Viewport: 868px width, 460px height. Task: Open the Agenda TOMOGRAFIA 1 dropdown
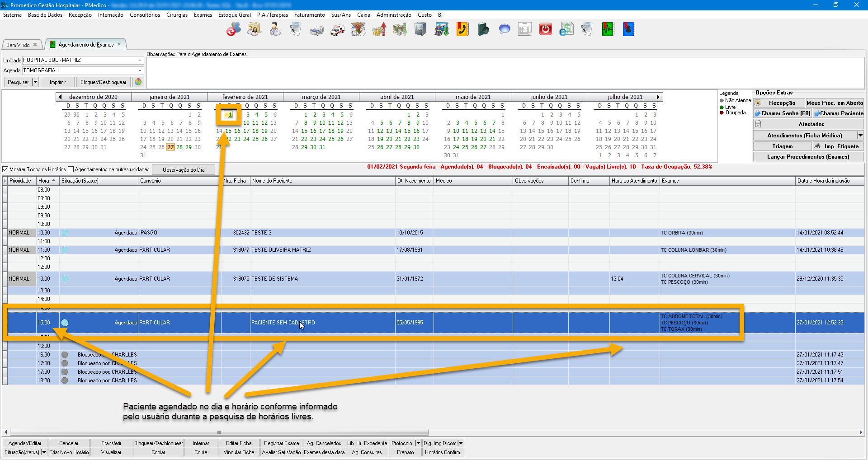pos(140,70)
